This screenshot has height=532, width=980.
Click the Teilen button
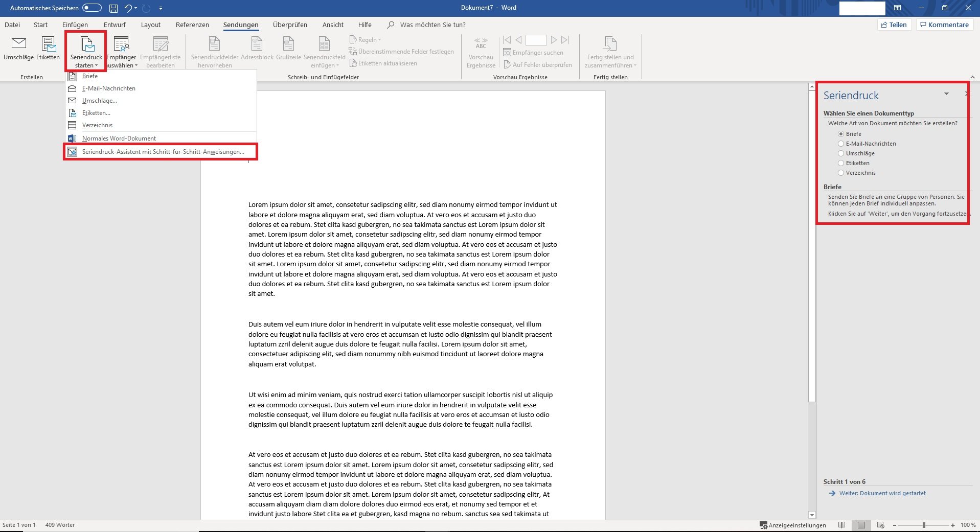point(894,25)
